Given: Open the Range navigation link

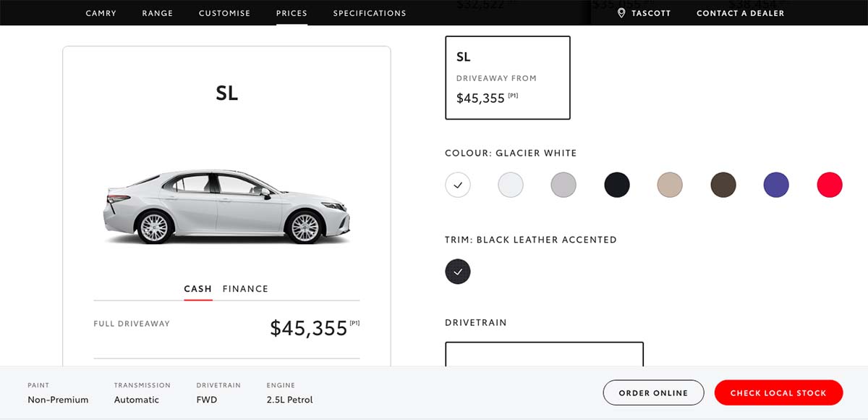Looking at the screenshot, I should (x=157, y=13).
